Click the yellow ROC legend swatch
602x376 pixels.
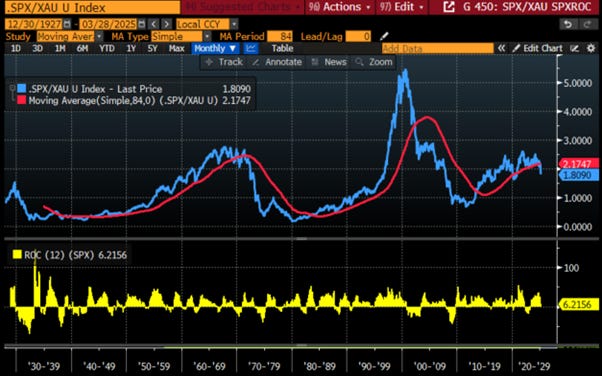tap(17, 255)
